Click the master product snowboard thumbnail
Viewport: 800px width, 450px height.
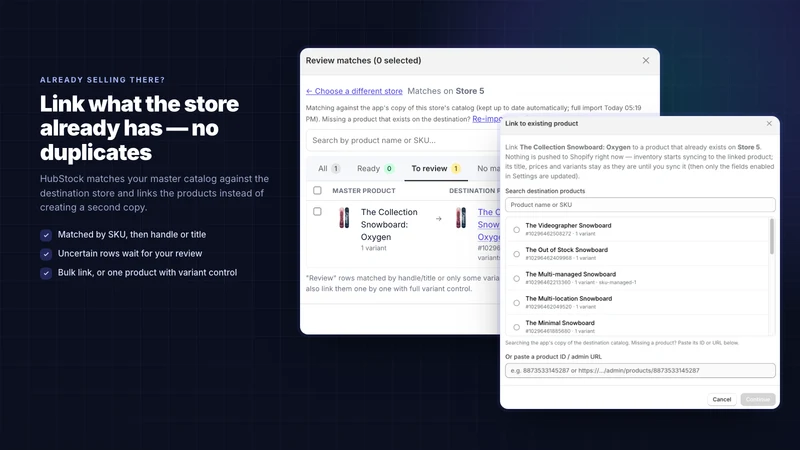click(344, 218)
